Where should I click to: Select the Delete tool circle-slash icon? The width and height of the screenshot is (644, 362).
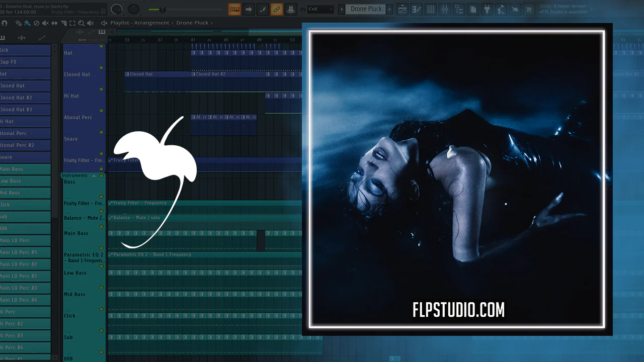(36, 23)
